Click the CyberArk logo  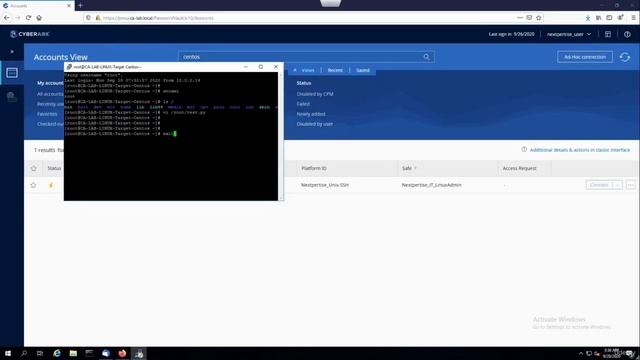point(30,34)
